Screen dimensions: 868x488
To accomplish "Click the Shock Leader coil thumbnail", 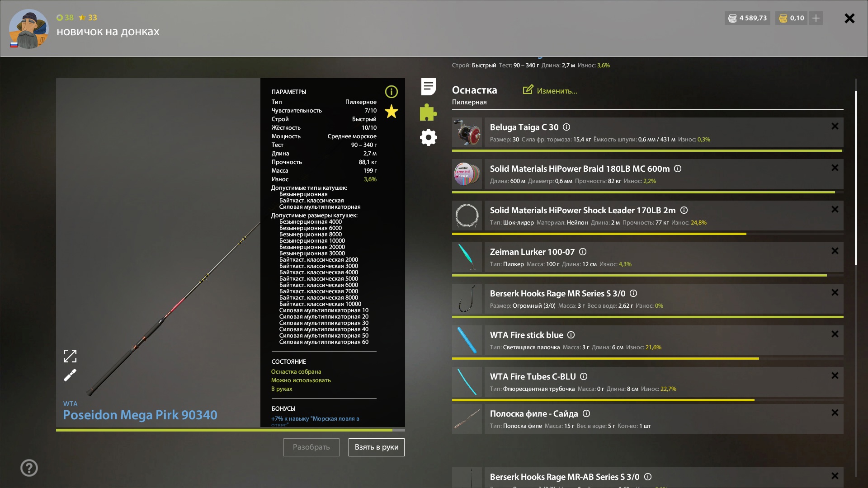I will tap(467, 216).
